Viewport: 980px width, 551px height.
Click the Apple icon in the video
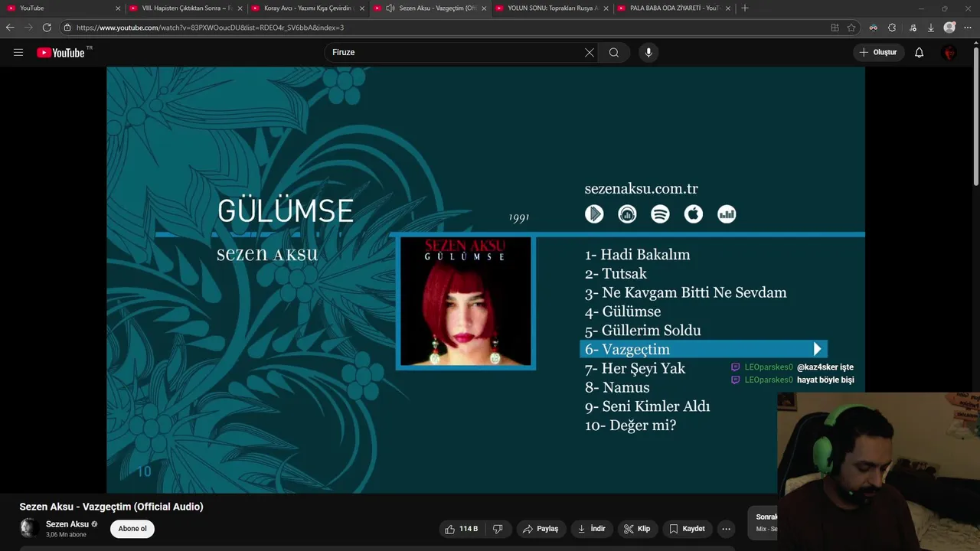(x=694, y=214)
